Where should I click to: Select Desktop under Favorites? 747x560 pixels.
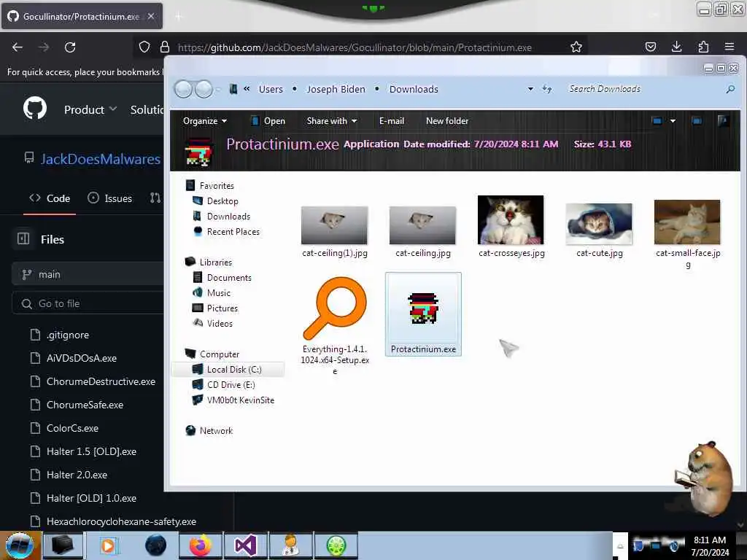(x=222, y=201)
